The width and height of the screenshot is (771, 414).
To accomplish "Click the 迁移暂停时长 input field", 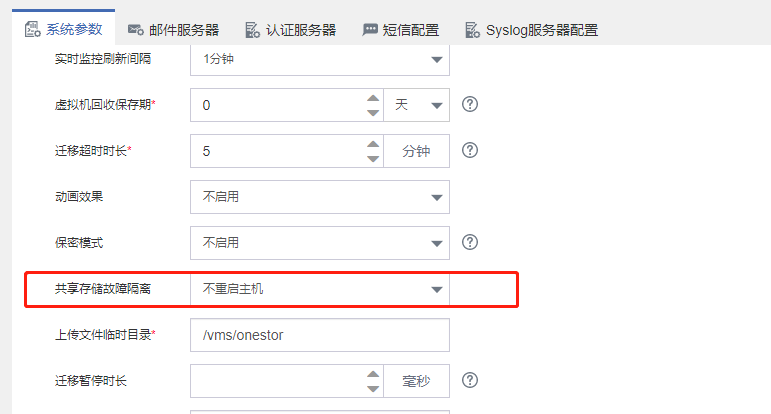I will click(275, 381).
